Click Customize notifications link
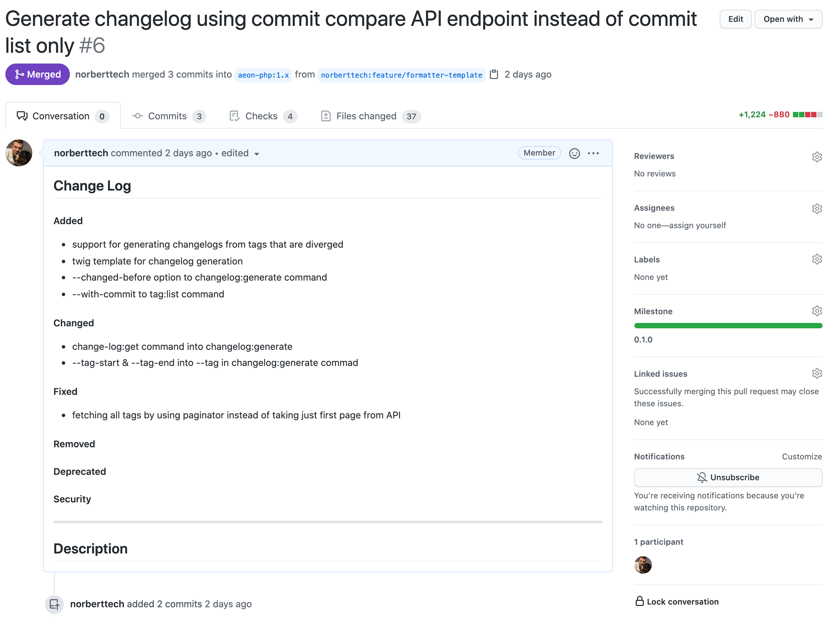Screen dimensions: 840x617 (x=802, y=456)
